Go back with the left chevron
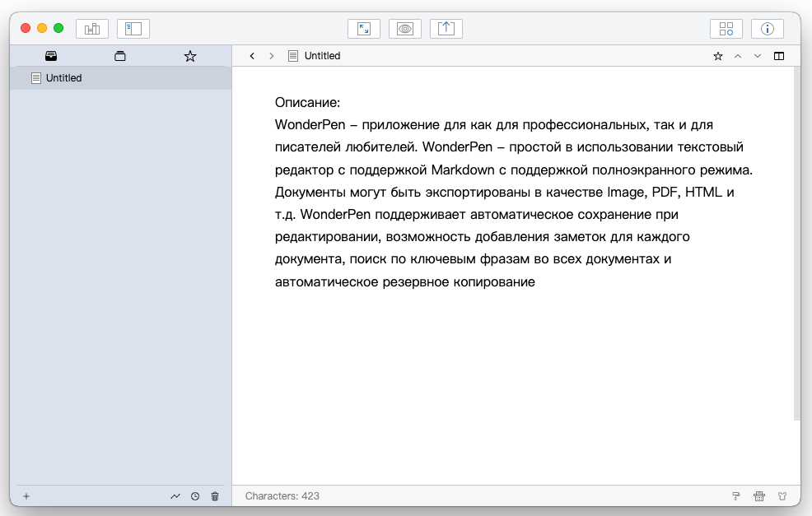 (252, 56)
